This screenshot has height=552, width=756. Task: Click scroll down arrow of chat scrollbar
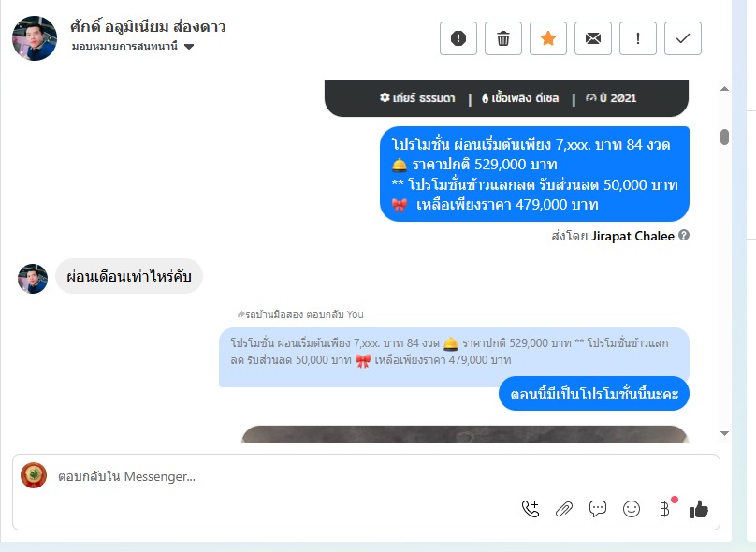(x=724, y=433)
